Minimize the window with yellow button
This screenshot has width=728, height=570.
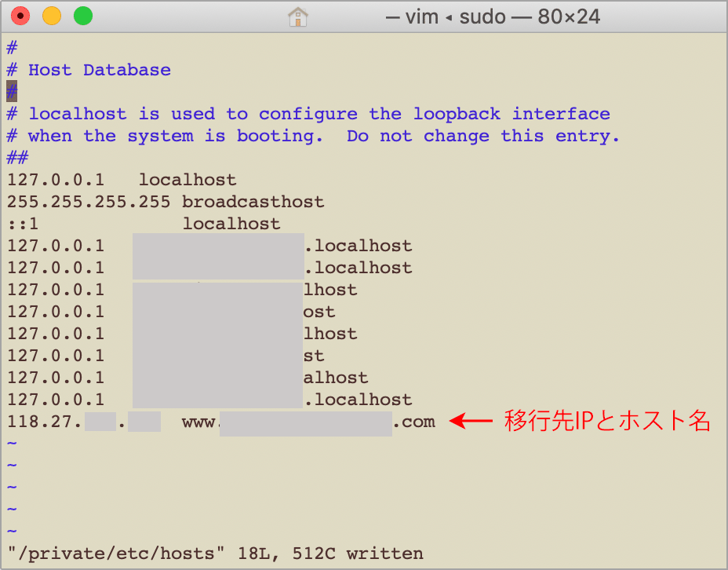click(x=51, y=16)
